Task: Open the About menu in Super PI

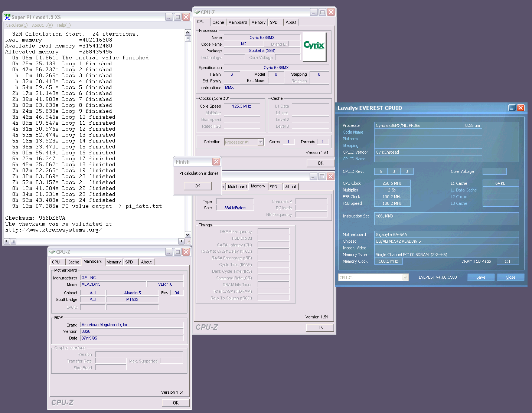Action: pyautogui.click(x=42, y=25)
